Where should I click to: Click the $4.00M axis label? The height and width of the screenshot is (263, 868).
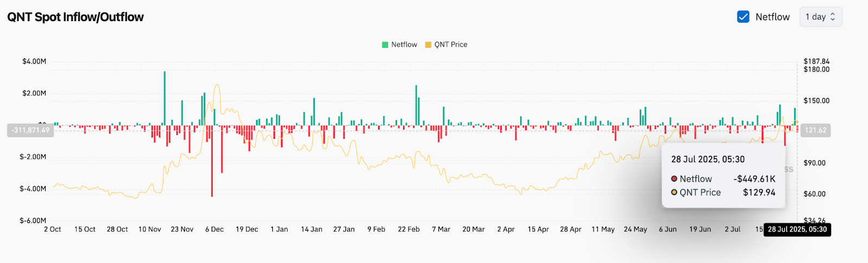(34, 61)
